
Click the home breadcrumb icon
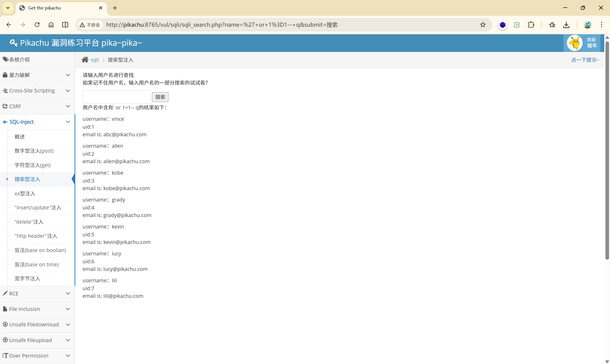tap(85, 60)
